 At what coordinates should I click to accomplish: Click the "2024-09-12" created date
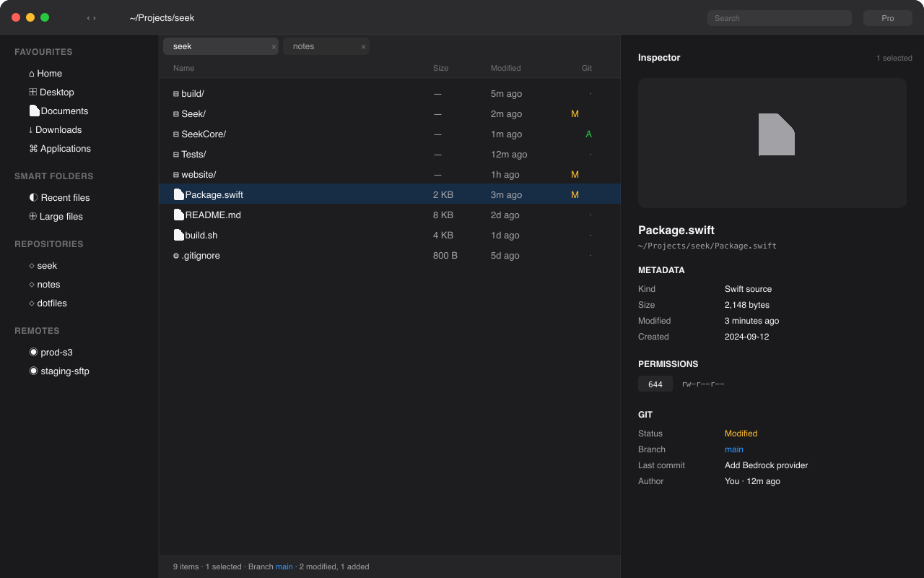(x=747, y=337)
